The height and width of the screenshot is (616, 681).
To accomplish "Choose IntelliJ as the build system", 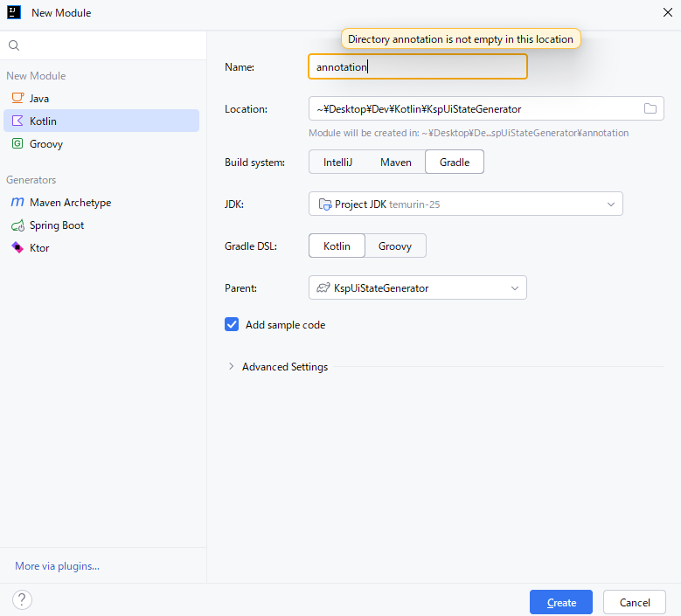I will coord(337,163).
